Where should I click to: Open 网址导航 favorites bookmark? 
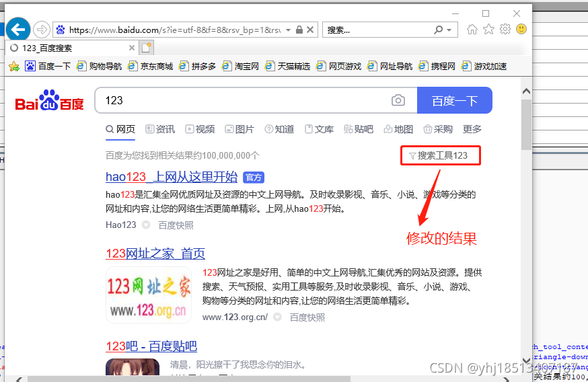pos(390,67)
